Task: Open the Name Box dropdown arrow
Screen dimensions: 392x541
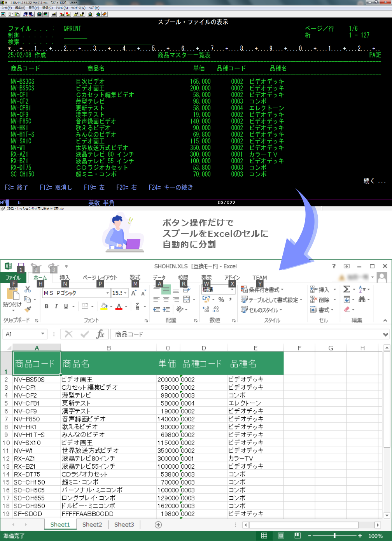Action: 43,334
